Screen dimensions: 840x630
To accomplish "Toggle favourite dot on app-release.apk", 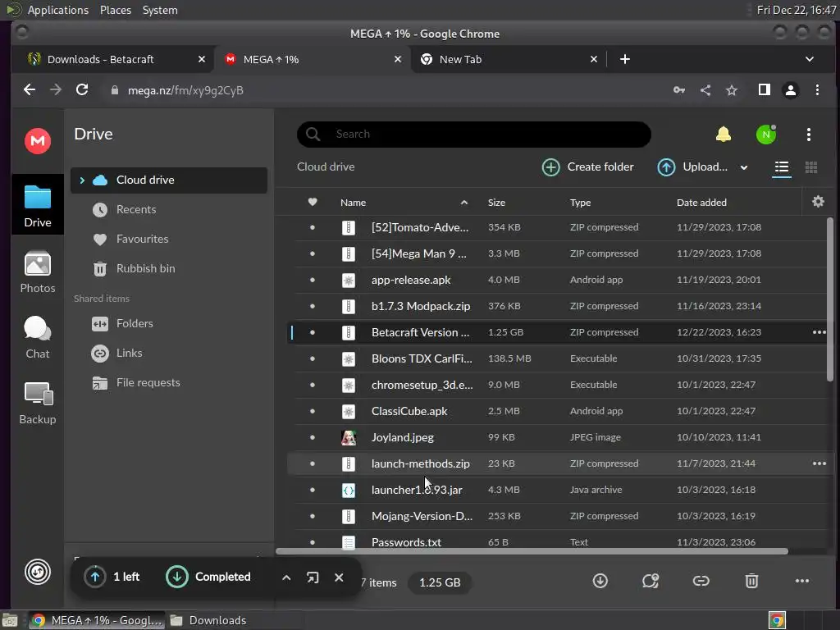I will (x=313, y=281).
